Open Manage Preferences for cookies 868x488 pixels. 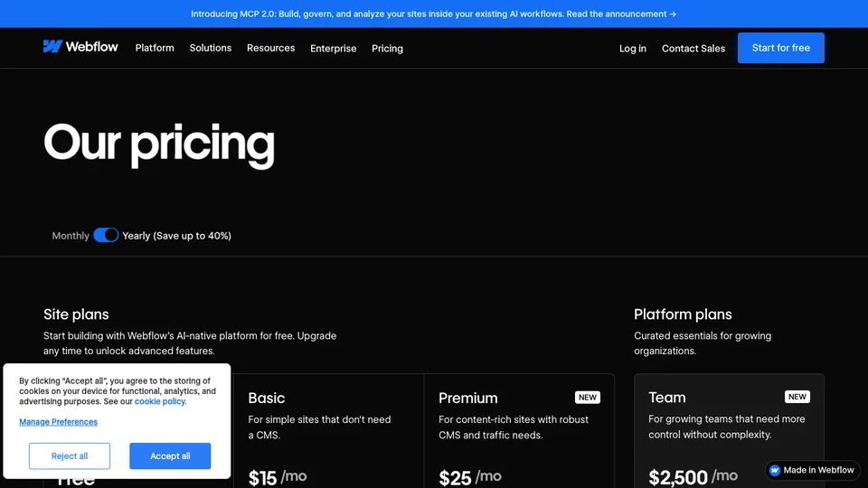tap(58, 422)
